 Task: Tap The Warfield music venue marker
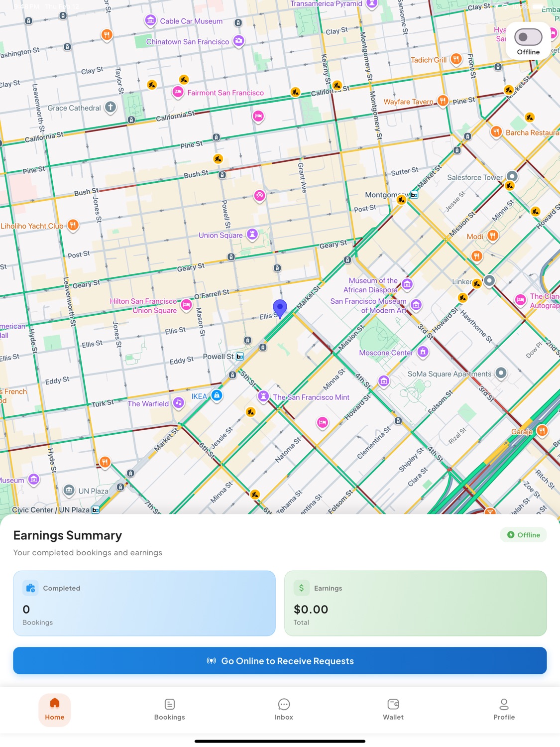pyautogui.click(x=178, y=403)
